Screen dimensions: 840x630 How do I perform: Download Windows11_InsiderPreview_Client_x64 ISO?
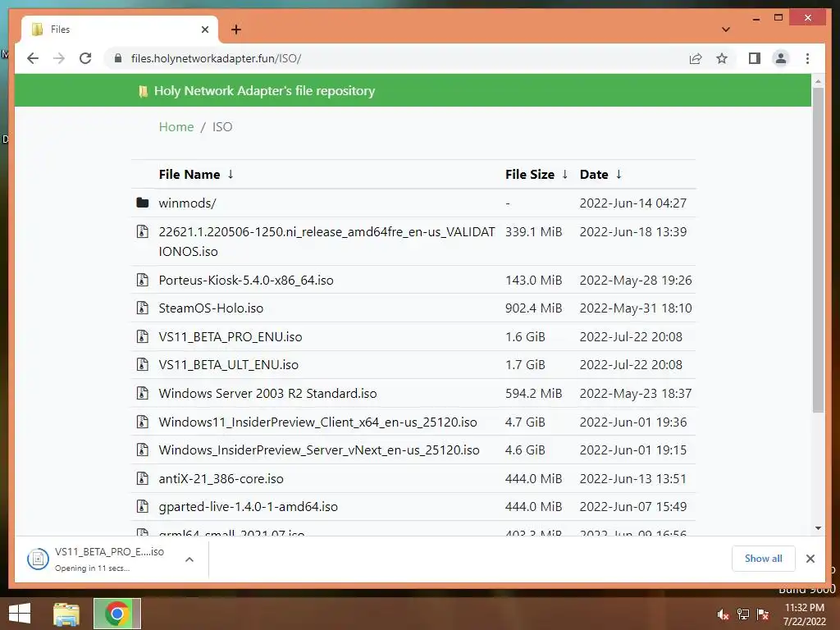pyautogui.click(x=317, y=422)
